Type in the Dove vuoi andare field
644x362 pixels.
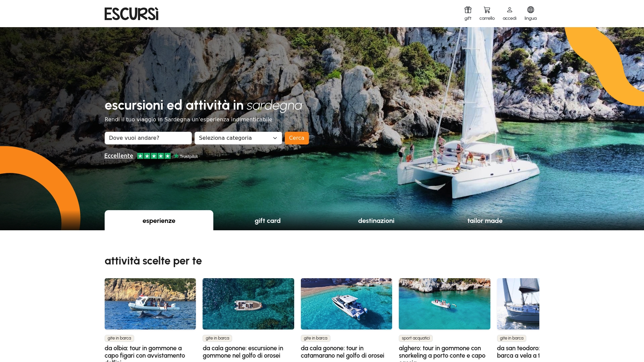click(x=148, y=138)
